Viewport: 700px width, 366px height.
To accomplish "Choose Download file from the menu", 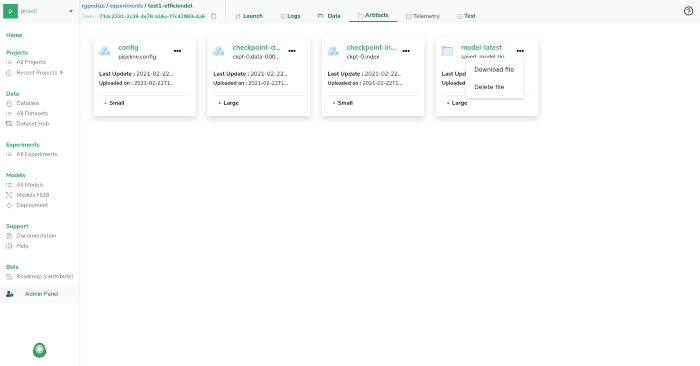I will [494, 70].
